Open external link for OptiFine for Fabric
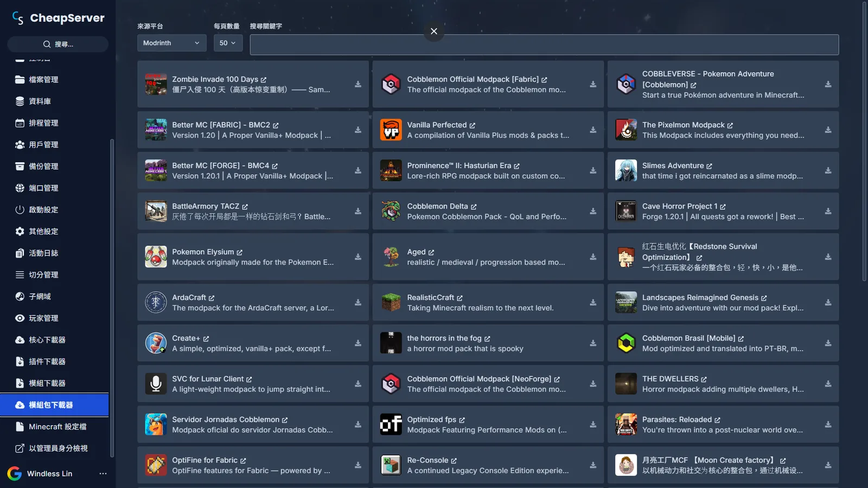Viewport: 868px width, 488px height. tap(243, 460)
